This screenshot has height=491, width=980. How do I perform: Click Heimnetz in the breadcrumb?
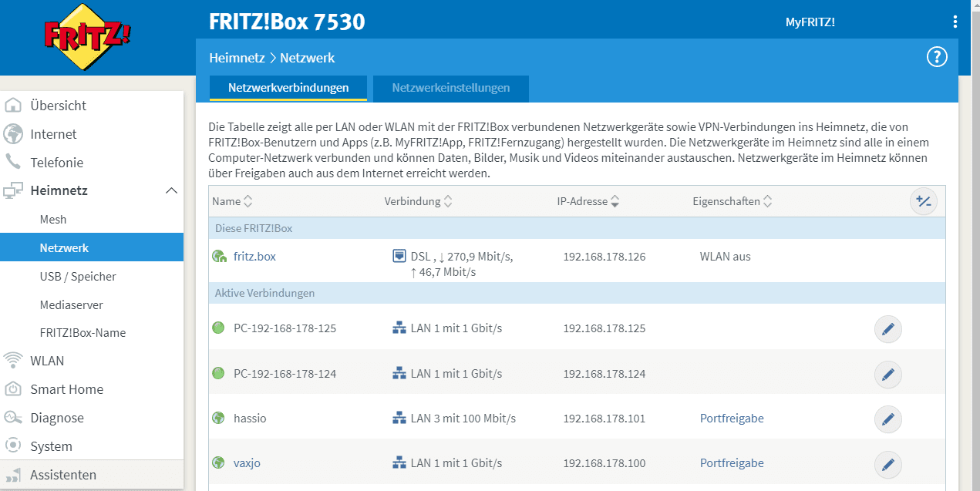pos(237,58)
